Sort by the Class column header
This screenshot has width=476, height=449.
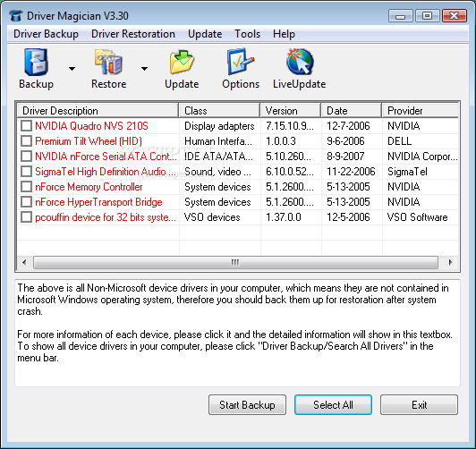219,110
